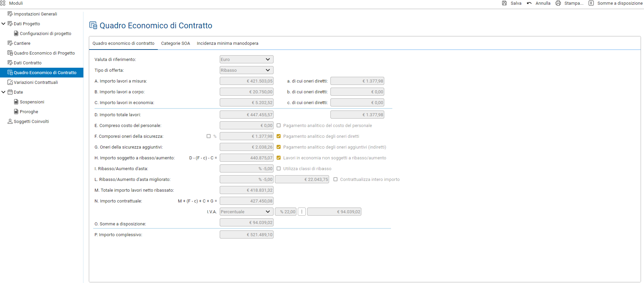Open Variazioni Contrattuali in the sidebar
The height and width of the screenshot is (283, 644).
[x=36, y=82]
